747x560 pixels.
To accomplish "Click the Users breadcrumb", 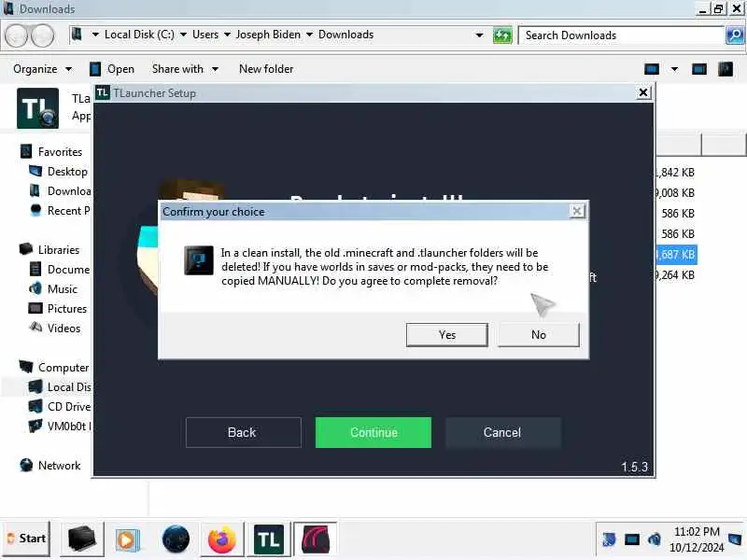I will pos(205,35).
